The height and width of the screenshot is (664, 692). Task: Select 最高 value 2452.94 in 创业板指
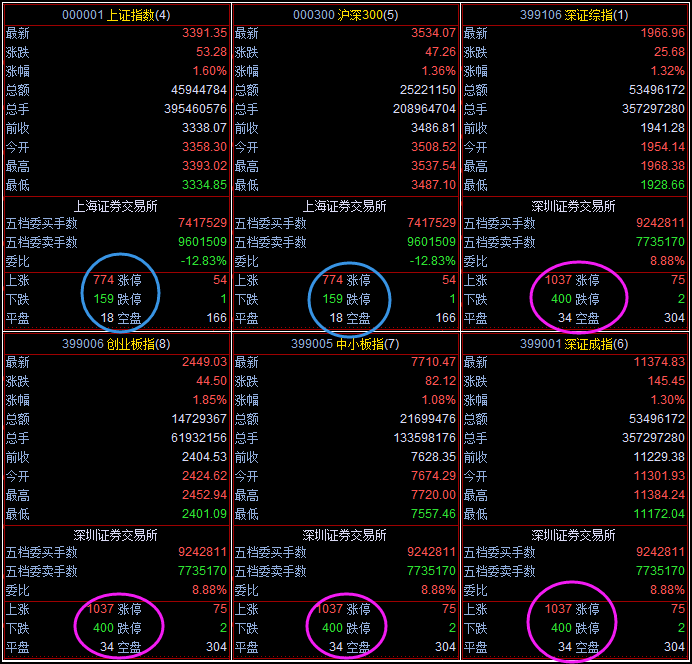coord(204,495)
